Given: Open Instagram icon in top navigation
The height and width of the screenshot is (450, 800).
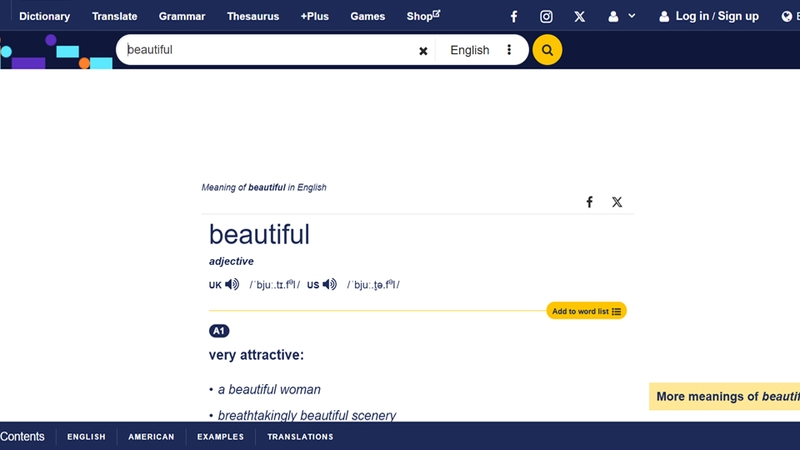Looking at the screenshot, I should click(546, 17).
